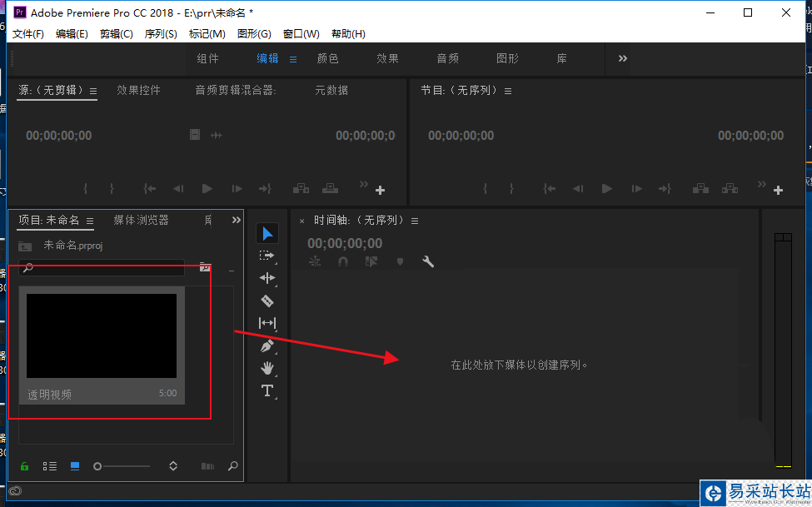Click Play in the Source monitor
The width and height of the screenshot is (812, 507).
(x=207, y=188)
